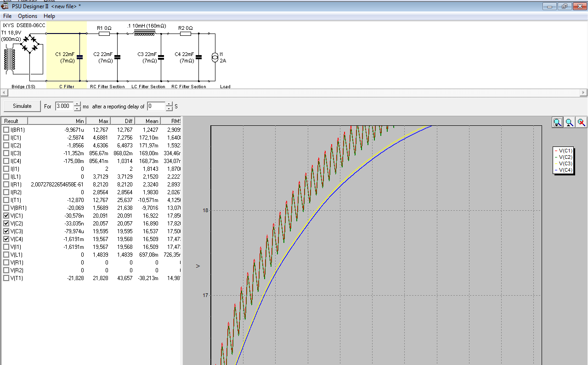Image resolution: width=588 pixels, height=365 pixels.
Task: Select the highlighted C Filter section label
Action: (x=67, y=86)
